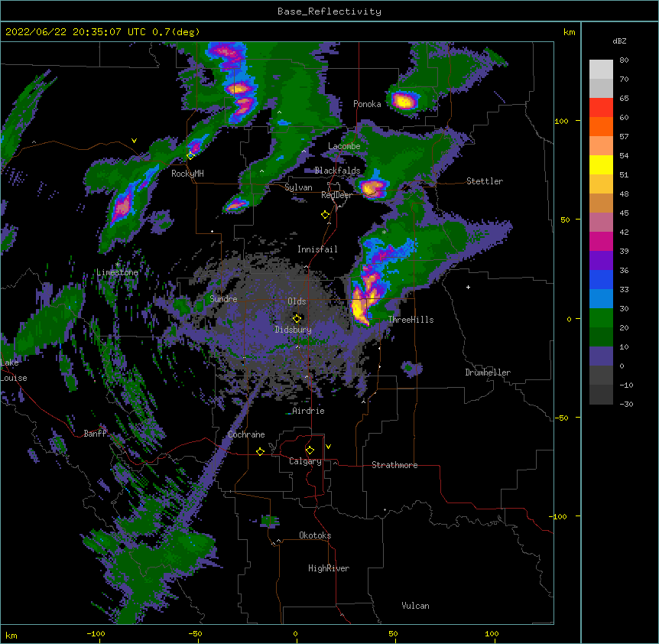The height and width of the screenshot is (644, 659).
Task: Click the Stettler city label
Action: [485, 181]
